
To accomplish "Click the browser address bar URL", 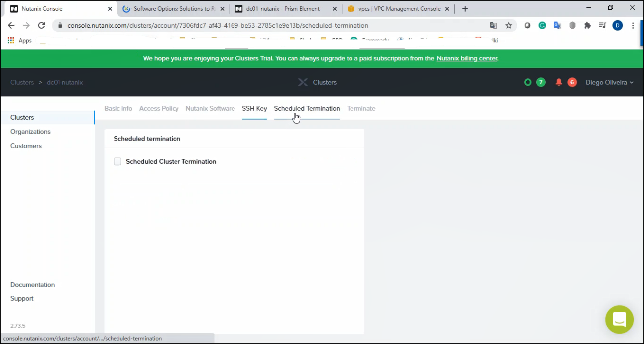I will click(x=218, y=25).
